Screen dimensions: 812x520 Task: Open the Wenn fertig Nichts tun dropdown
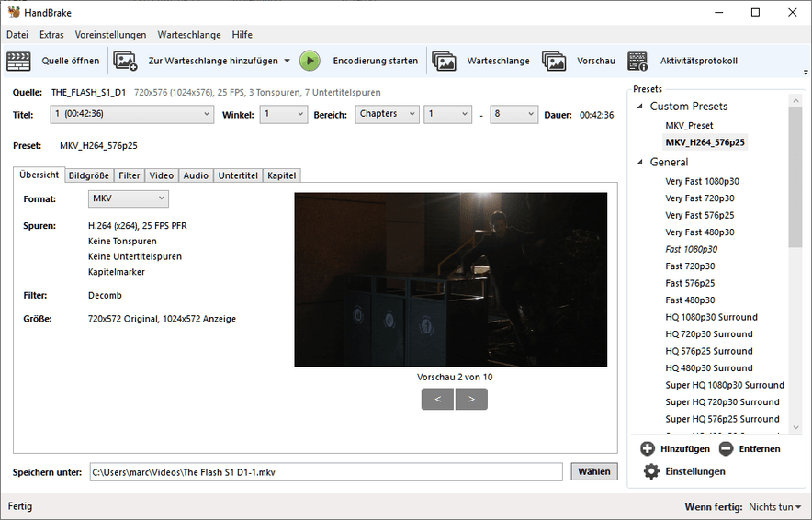tap(774, 506)
